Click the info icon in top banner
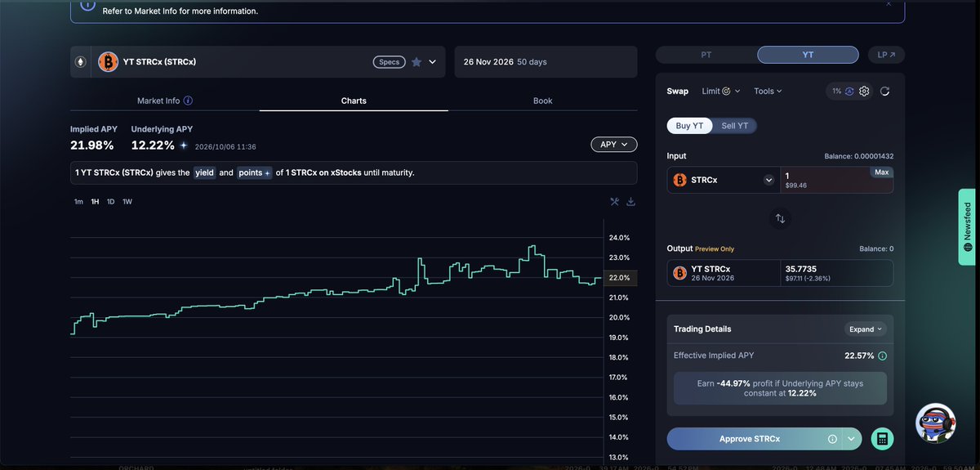The height and width of the screenshot is (470, 980). 88,5
